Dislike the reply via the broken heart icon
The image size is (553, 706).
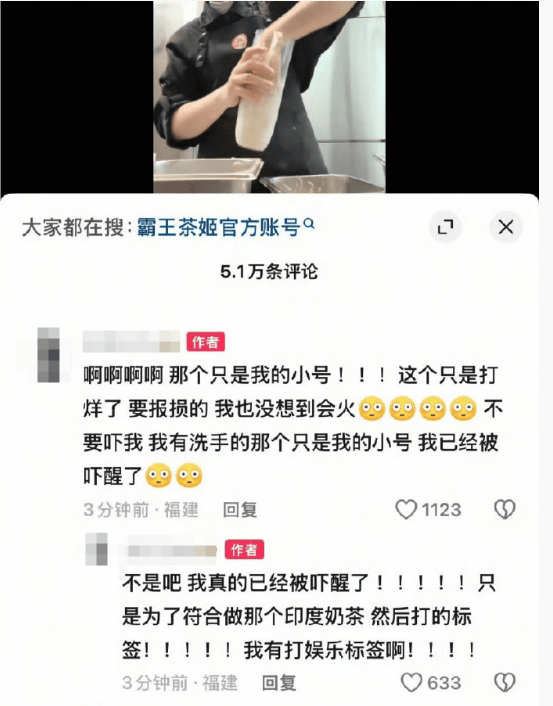(505, 683)
